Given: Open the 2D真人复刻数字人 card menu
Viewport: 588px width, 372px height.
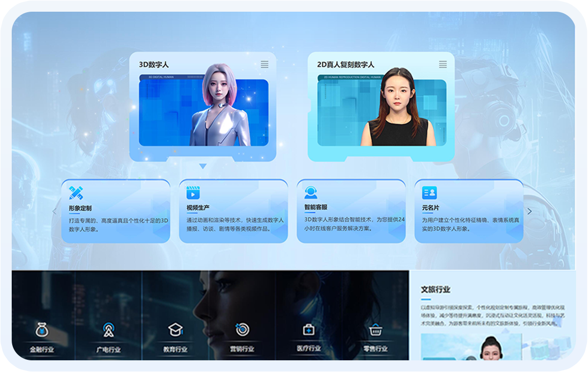Looking at the screenshot, I should 443,65.
